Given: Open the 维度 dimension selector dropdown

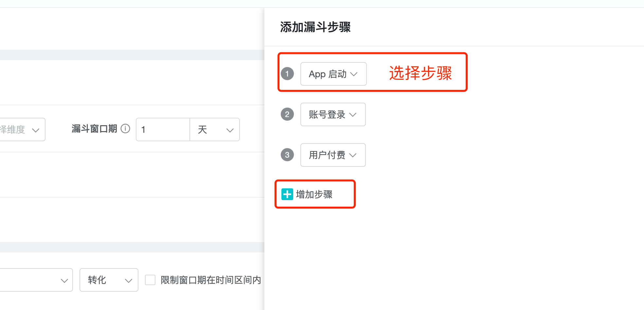Looking at the screenshot, I should pyautogui.click(x=21, y=129).
